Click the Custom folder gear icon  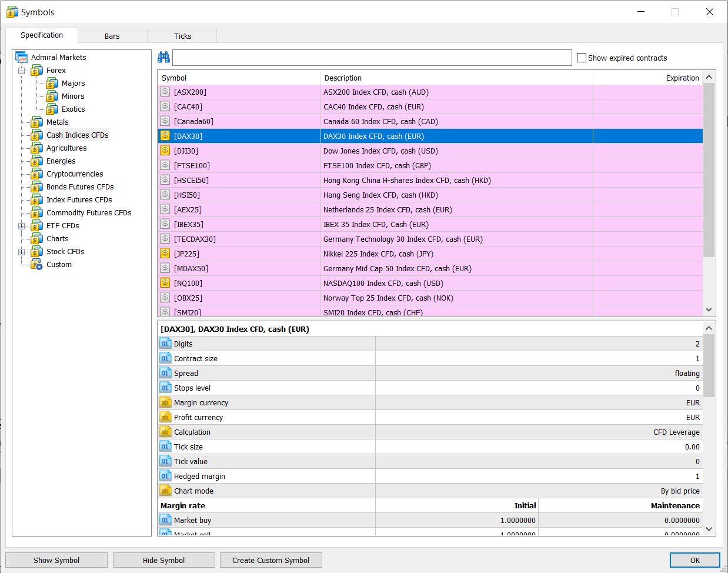(x=36, y=264)
